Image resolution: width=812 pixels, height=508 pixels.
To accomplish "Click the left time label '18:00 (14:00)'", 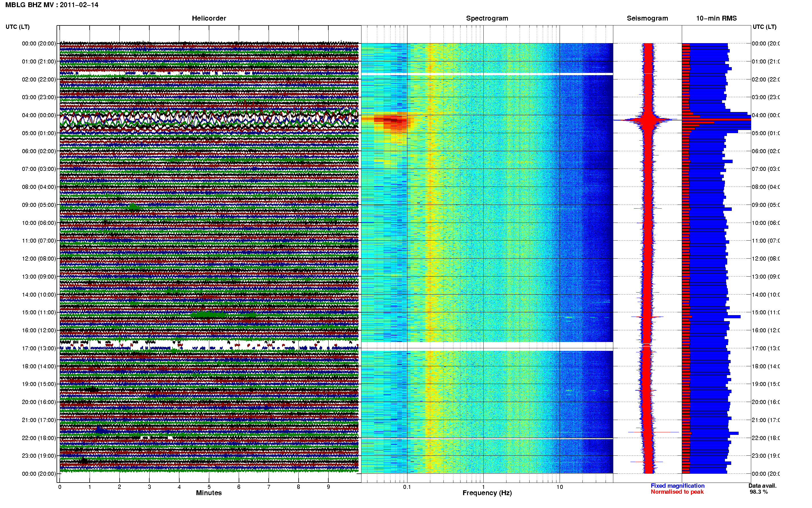I will 39,366.
